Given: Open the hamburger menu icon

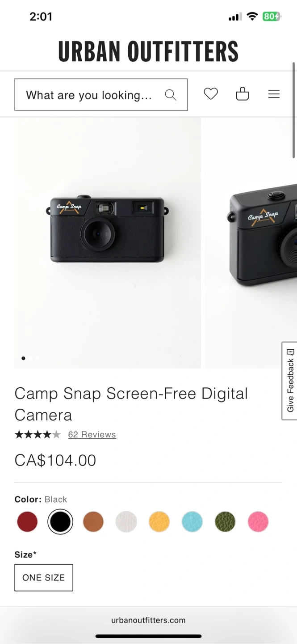Looking at the screenshot, I should point(274,94).
